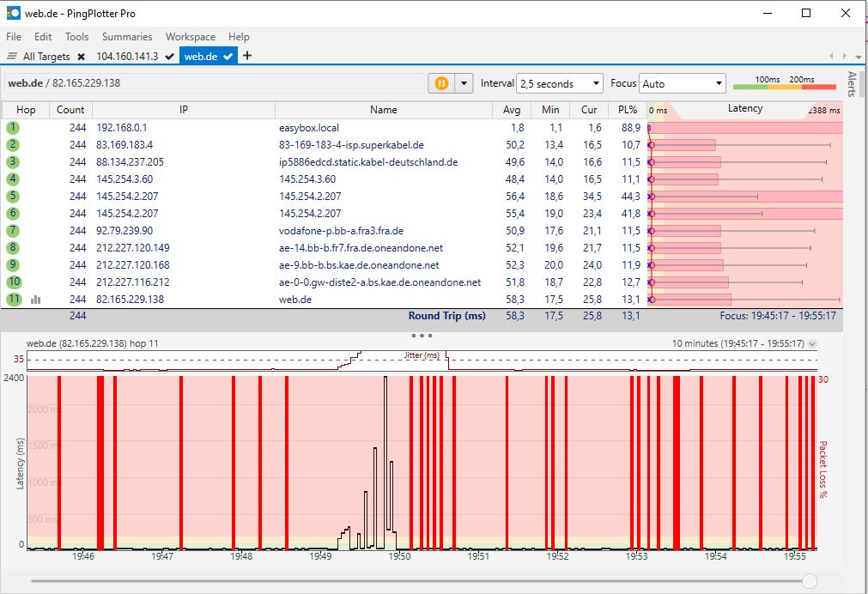Toggle the timeline graph icon on hop 11
Viewport: 868px width, 594px height.
[x=35, y=300]
